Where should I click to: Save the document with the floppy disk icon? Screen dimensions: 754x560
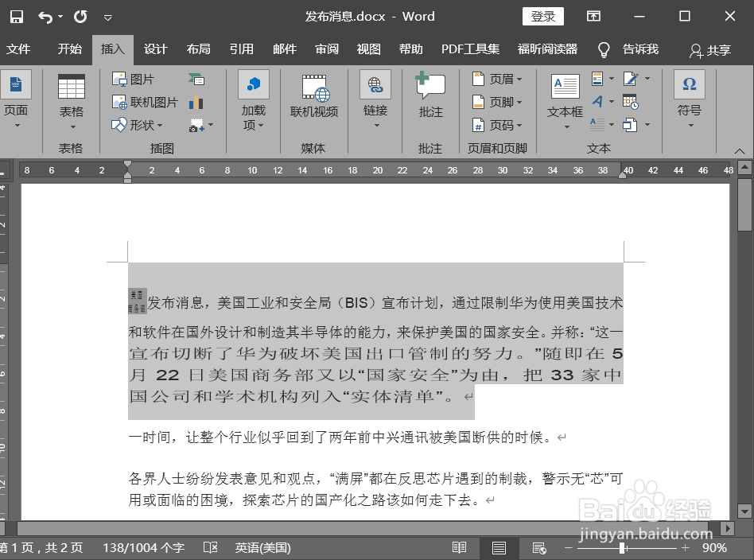tap(17, 17)
